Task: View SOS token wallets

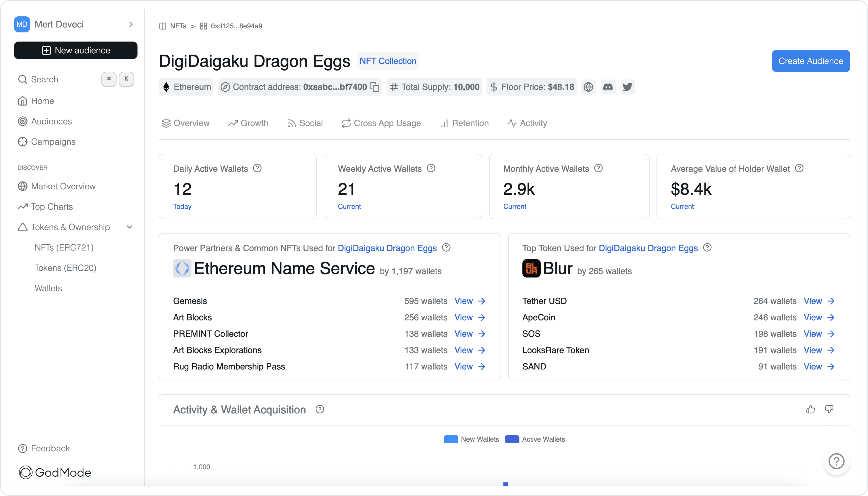Action: 819,334
